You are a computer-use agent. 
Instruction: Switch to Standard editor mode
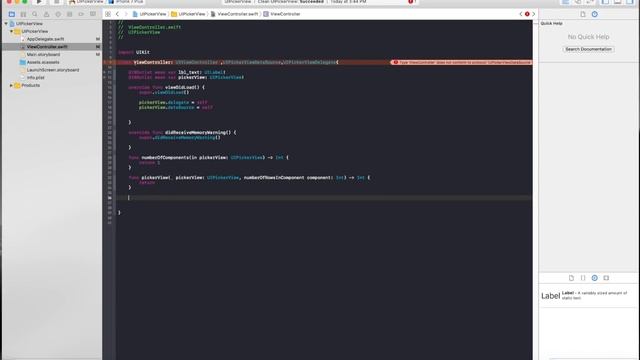click(x=565, y=2)
